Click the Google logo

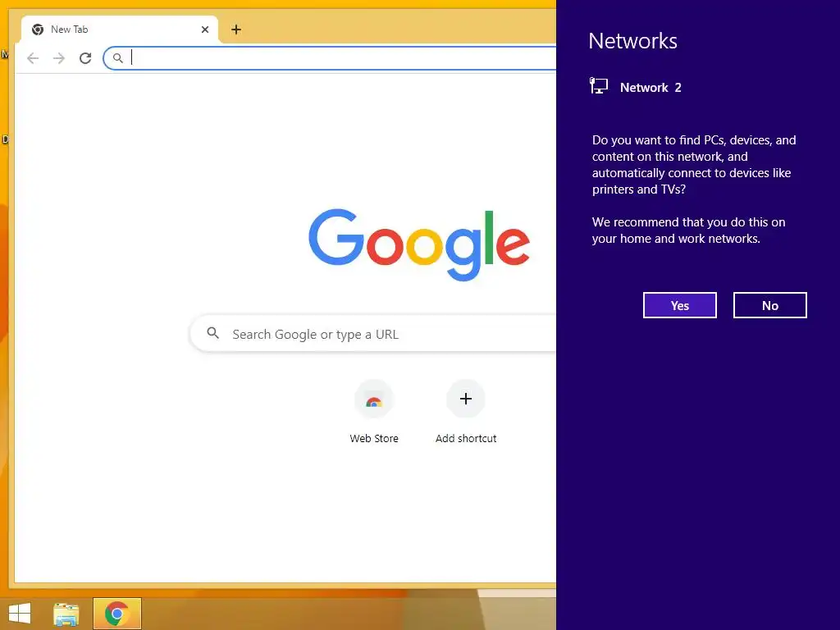point(419,244)
